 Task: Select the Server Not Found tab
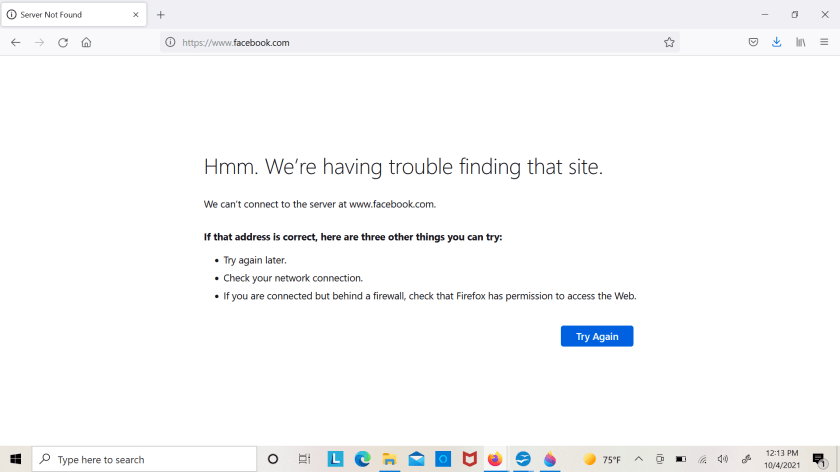[x=65, y=15]
